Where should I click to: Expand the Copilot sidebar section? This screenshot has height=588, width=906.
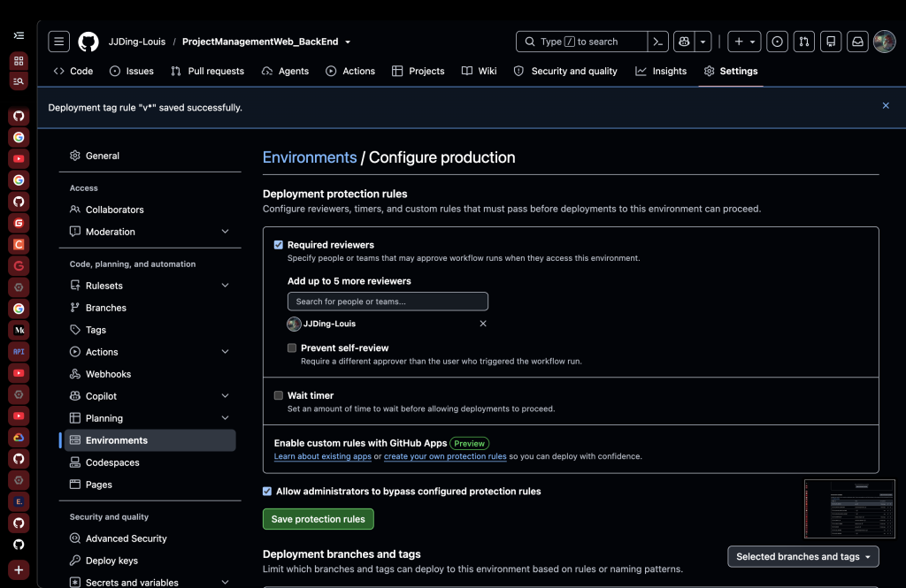tap(225, 396)
